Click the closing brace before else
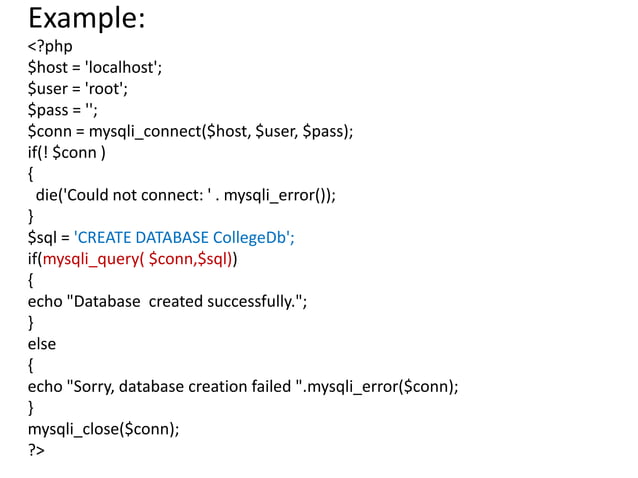Viewport: 638px width, 478px height. click(x=31, y=323)
